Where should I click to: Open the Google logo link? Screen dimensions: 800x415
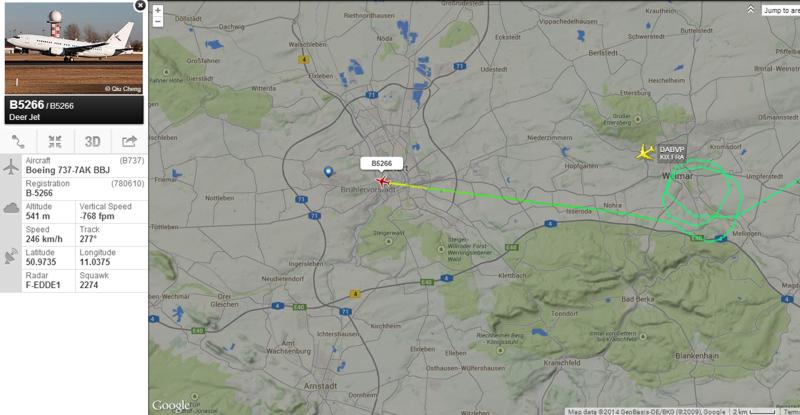[171, 405]
